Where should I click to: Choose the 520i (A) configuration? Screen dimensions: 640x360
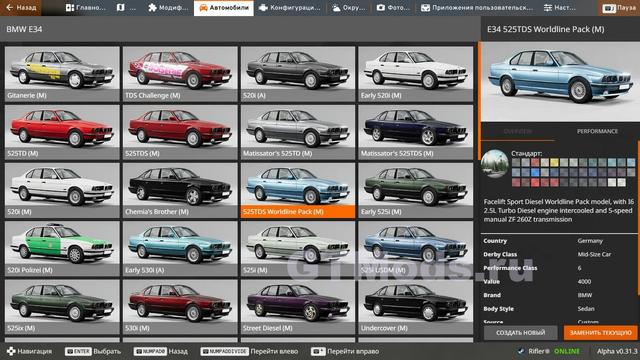pos(298,74)
